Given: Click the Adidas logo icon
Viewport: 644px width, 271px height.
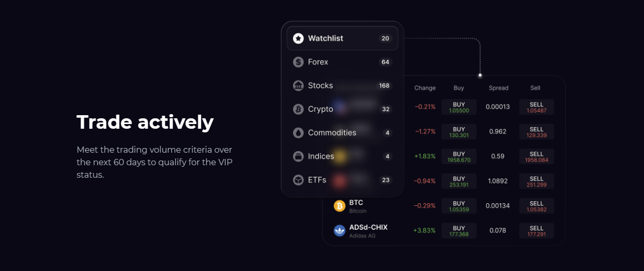Looking at the screenshot, I should [x=339, y=231].
